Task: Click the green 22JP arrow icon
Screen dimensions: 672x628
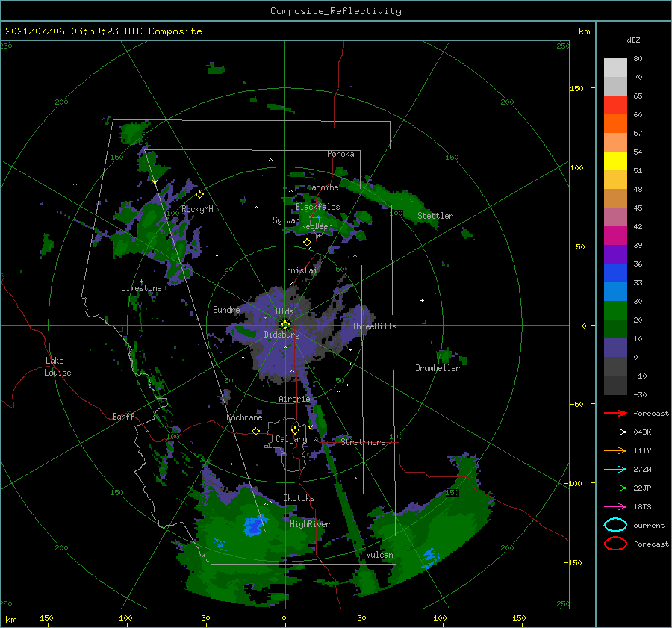Action: [615, 488]
